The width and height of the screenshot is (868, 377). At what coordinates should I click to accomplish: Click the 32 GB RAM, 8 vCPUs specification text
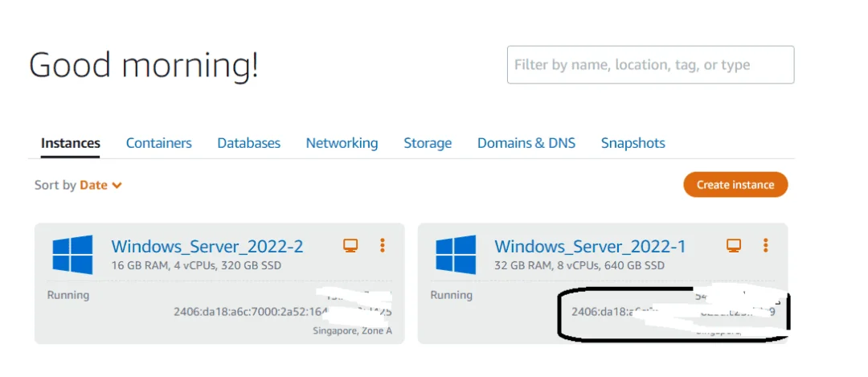tap(579, 266)
